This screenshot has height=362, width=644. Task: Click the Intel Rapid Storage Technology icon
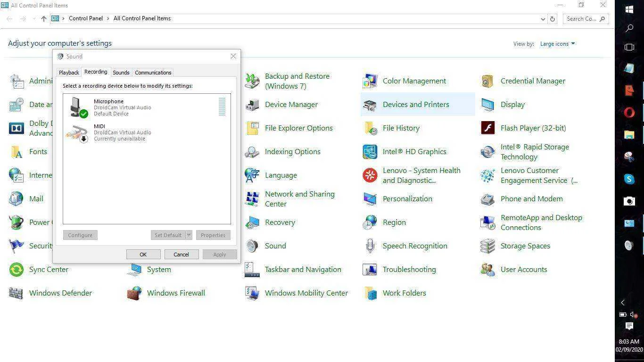coord(488,152)
